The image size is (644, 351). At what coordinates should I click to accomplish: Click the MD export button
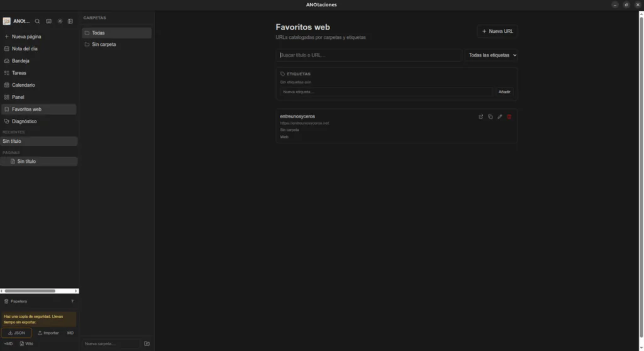(x=70, y=333)
